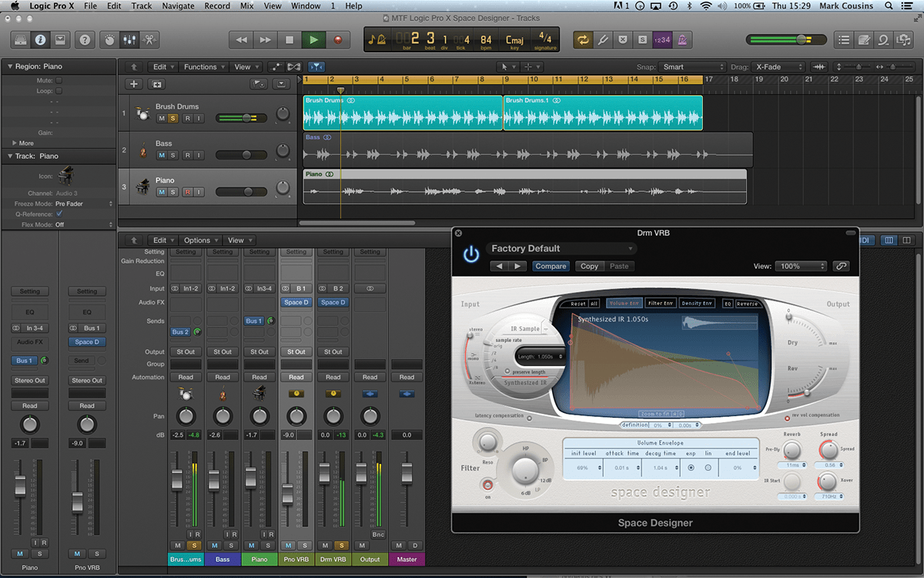Record-enable the Piano track header
The image size is (924, 578).
pos(187,192)
